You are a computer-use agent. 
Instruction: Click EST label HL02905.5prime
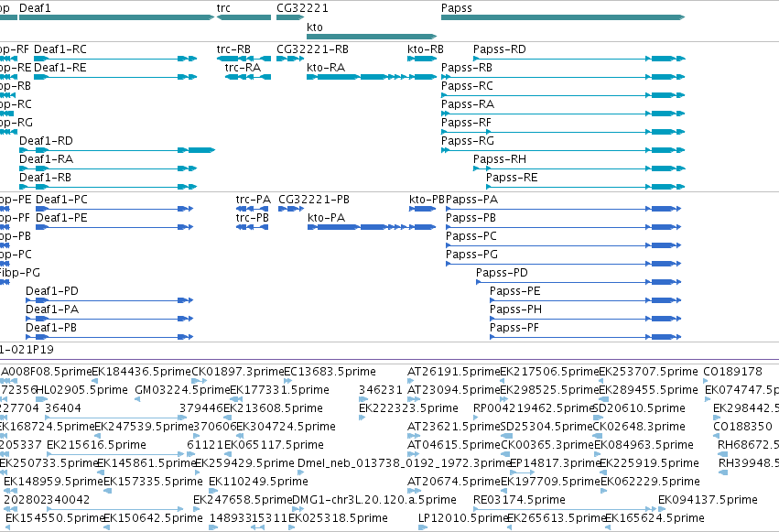point(82,390)
